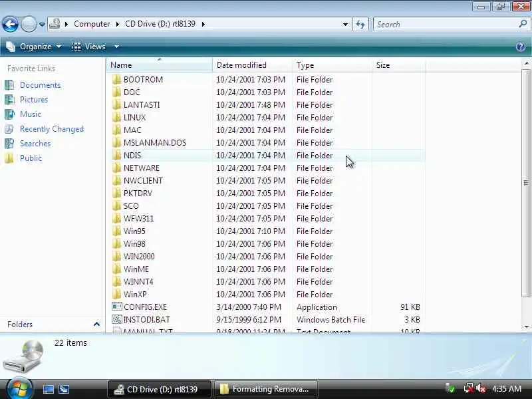Select the CONFIG.EXE application icon
Image resolution: width=532 pixels, height=399 pixels.
coord(117,307)
